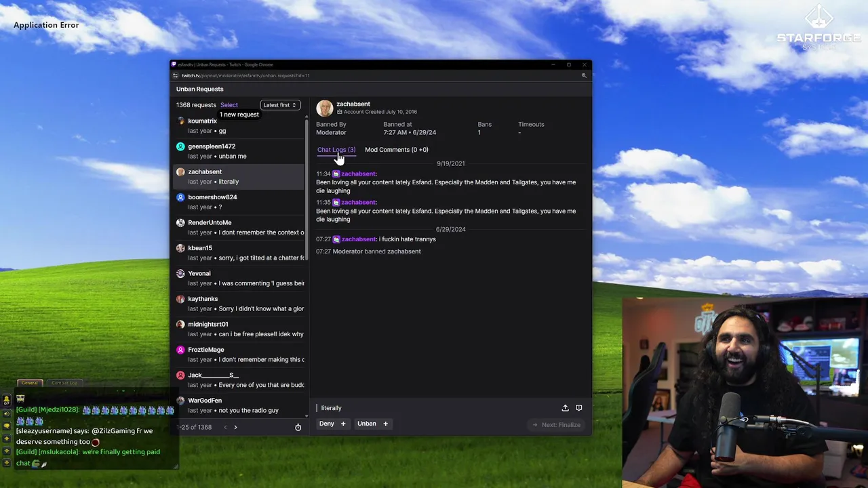Click FroztieMage pink avatar icon
This screenshot has height=488, width=868.
[x=180, y=350]
